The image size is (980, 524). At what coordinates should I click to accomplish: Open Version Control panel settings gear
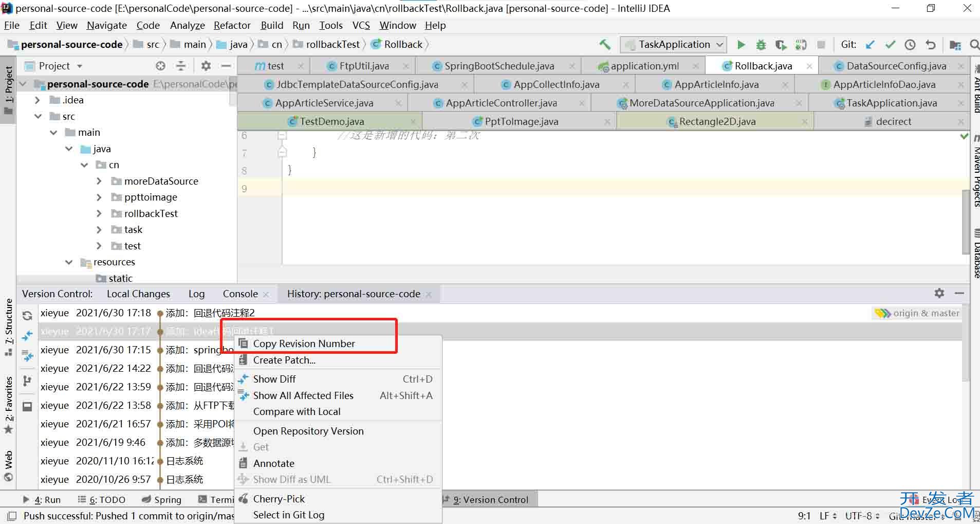[939, 293]
